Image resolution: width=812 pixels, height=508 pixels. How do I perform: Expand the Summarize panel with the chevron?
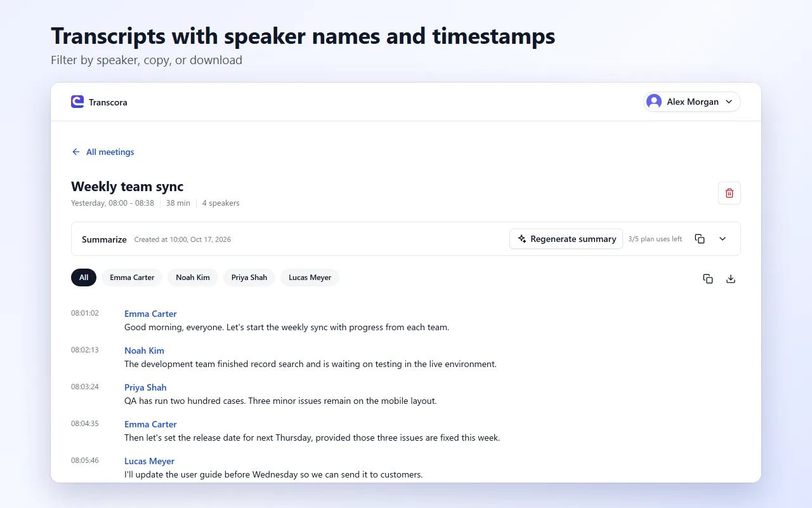[x=723, y=239]
